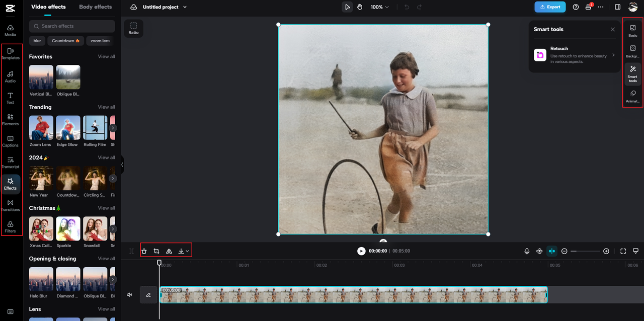Viewport: 644px width, 321px height.
Task: Close the Smart tools panel
Action: coord(613,29)
